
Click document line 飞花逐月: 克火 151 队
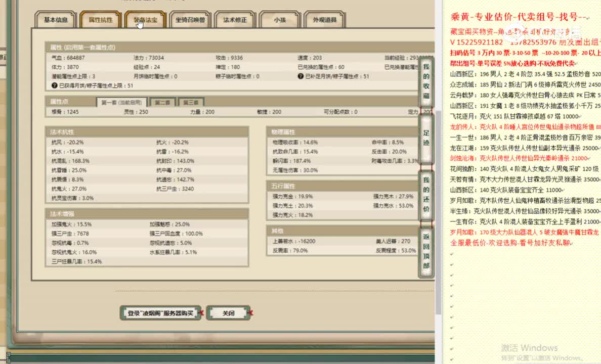pyautogui.click(x=515, y=116)
